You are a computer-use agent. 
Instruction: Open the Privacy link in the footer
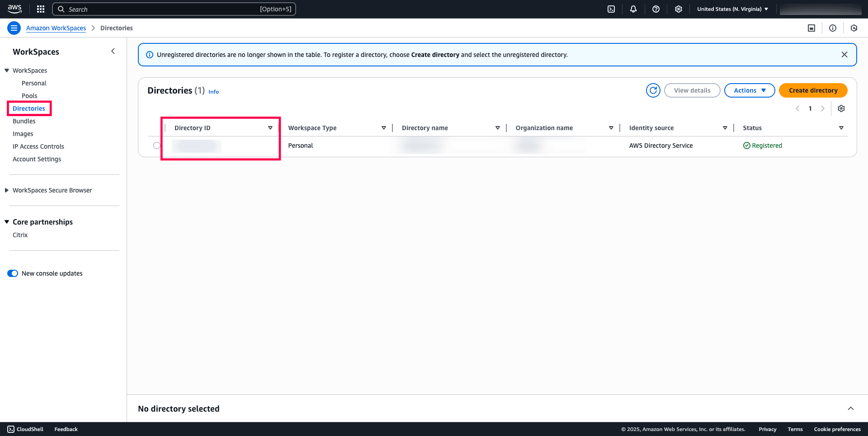pos(768,429)
